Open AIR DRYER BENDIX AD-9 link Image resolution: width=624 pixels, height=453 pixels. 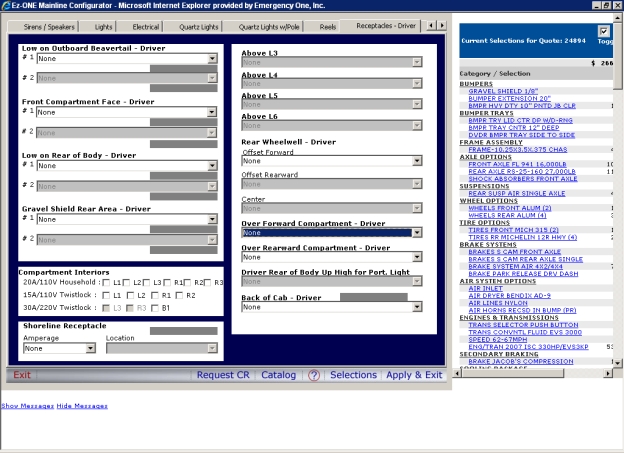click(509, 295)
